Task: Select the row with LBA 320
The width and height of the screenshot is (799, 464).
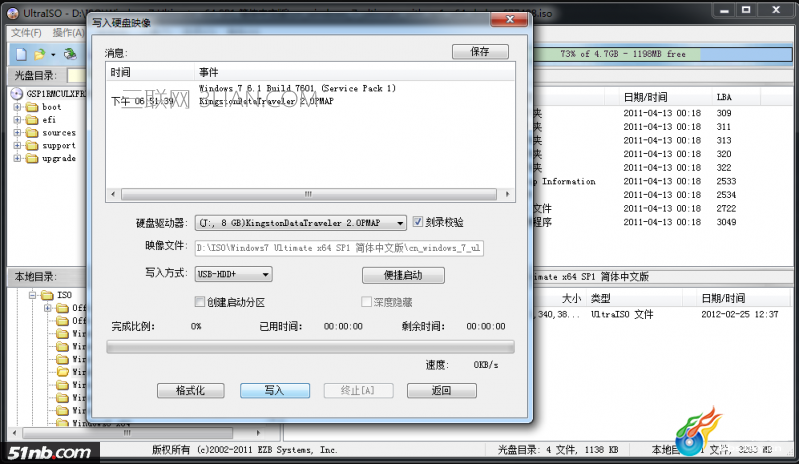Action: coord(663,154)
